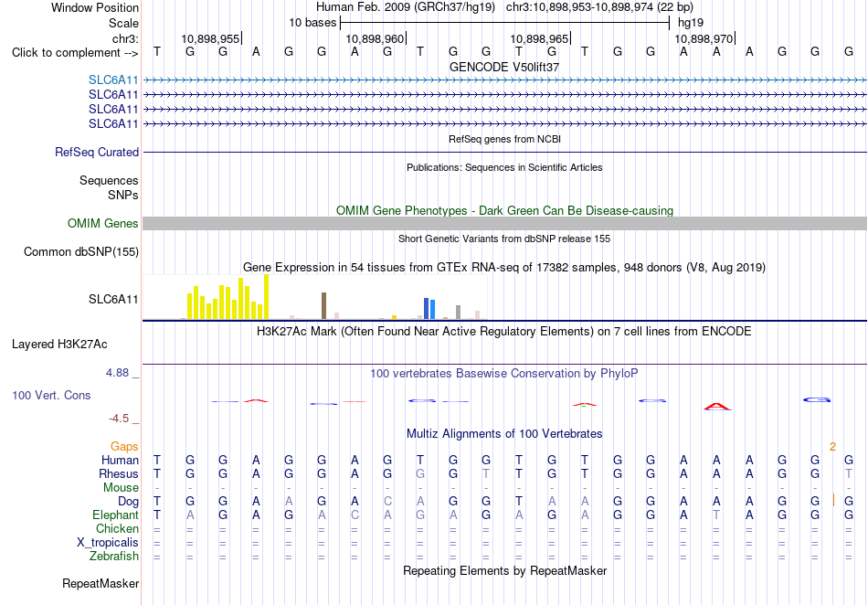The height and width of the screenshot is (605, 868).
Task: Click the Multiz Alignments of 100 Vertebrates title
Action: pyautogui.click(x=504, y=433)
